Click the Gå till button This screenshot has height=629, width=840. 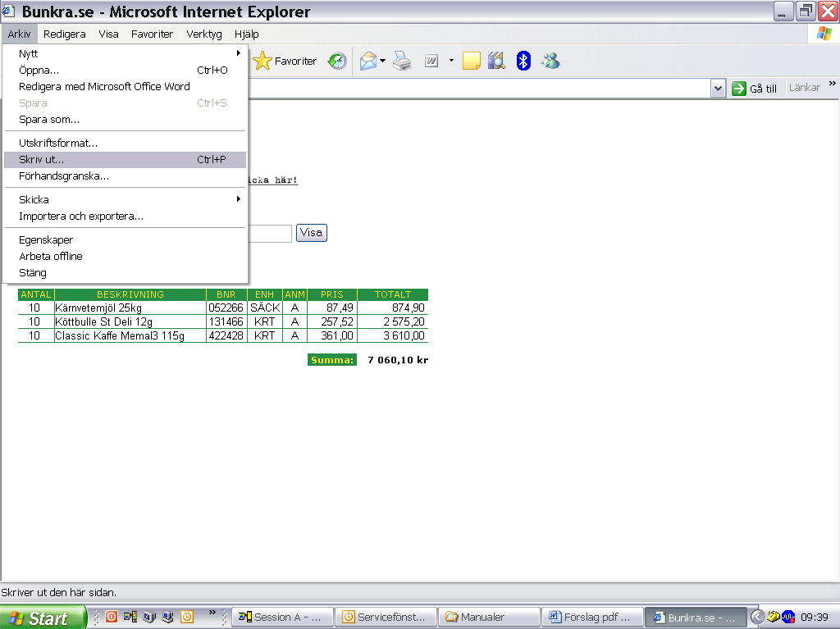tap(755, 89)
